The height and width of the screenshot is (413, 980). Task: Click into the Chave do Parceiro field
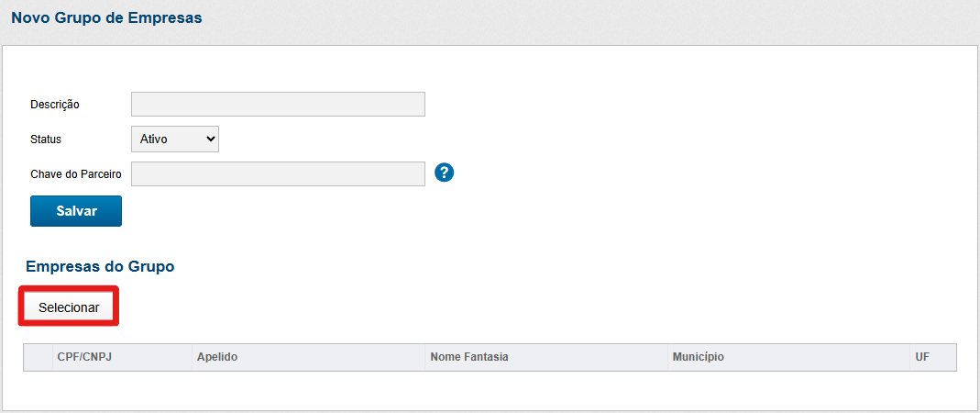point(278,173)
